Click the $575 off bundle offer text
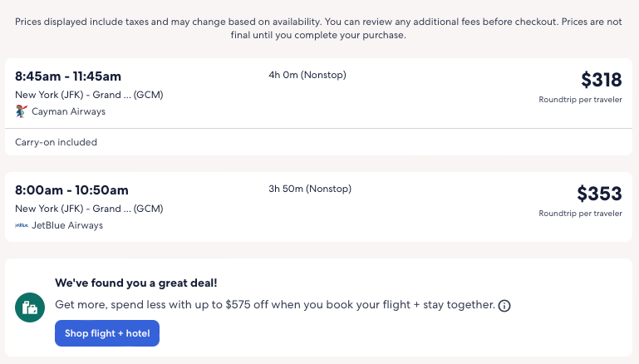Image resolution: width=639 pixels, height=364 pixels. coord(275,305)
